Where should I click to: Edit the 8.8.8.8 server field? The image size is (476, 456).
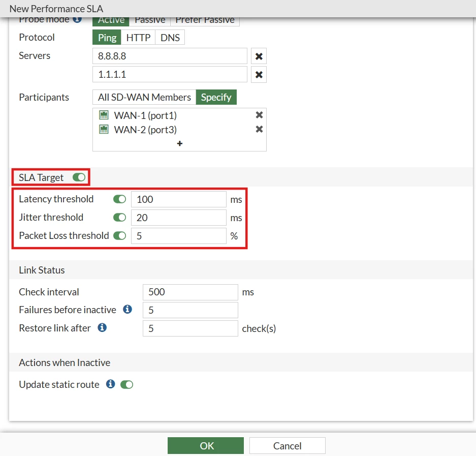pyautogui.click(x=170, y=56)
